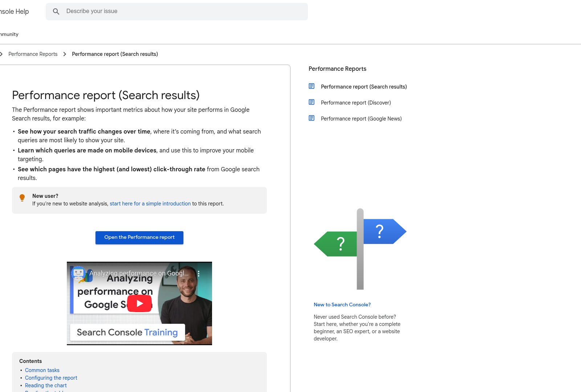Click the 'Never used Search Console before?' description text
The height and width of the screenshot is (392, 581).
tap(357, 328)
